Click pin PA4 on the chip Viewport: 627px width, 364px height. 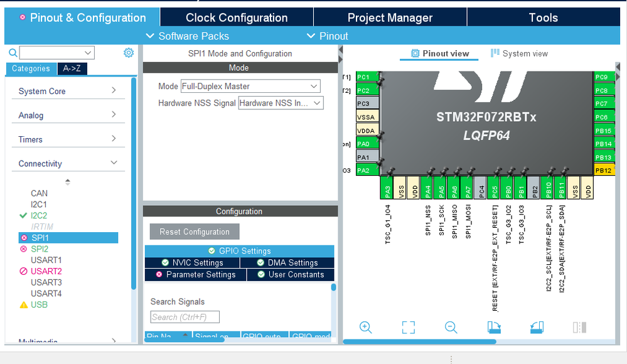(x=428, y=188)
